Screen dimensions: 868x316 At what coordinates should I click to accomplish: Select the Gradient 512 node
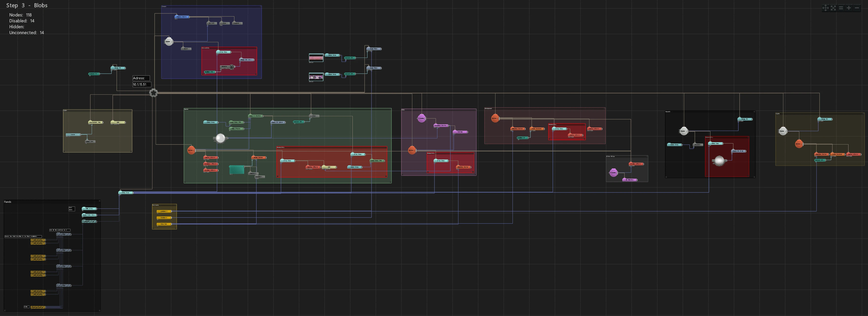pos(94,74)
